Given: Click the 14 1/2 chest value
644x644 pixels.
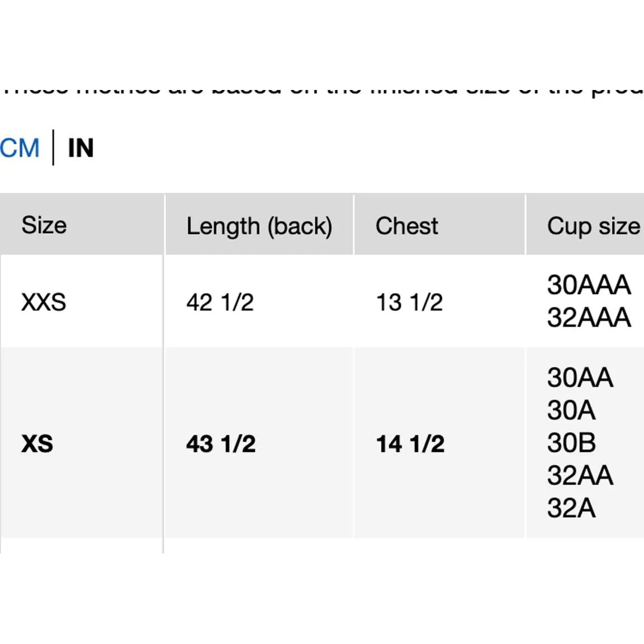Looking at the screenshot, I should point(410,444).
